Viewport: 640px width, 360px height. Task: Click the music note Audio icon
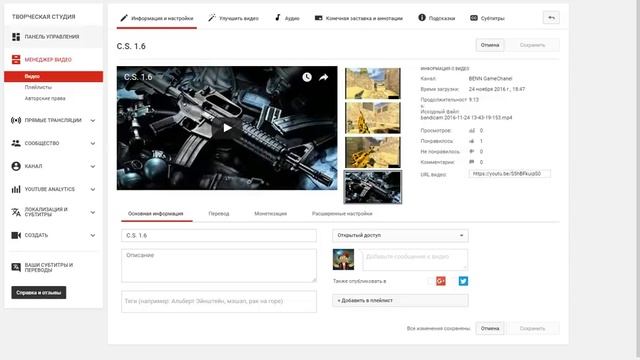click(x=278, y=18)
